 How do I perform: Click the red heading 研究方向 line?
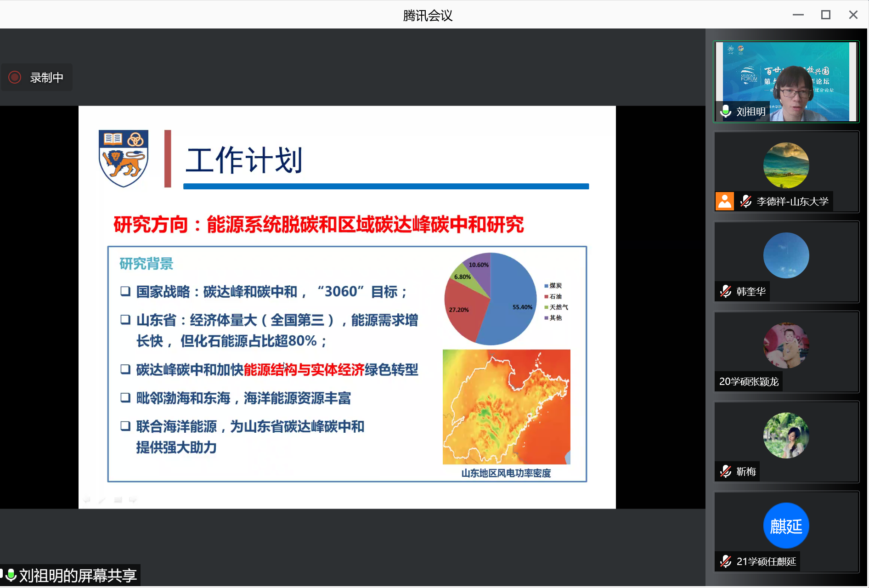tap(318, 225)
